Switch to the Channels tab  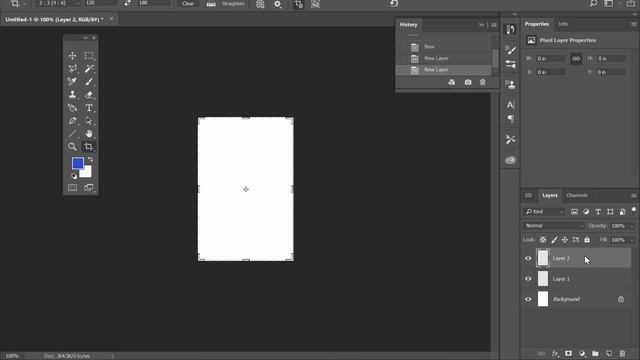(x=577, y=196)
